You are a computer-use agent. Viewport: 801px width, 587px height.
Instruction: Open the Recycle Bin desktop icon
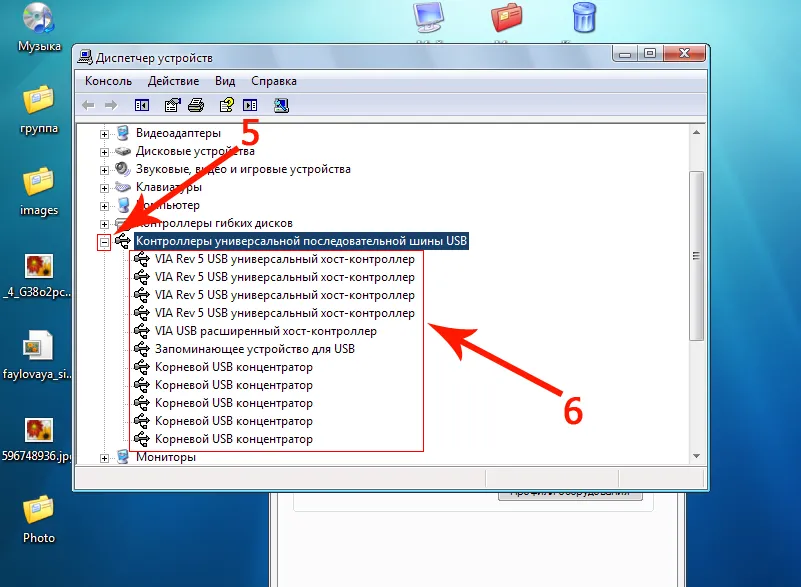pos(584,18)
